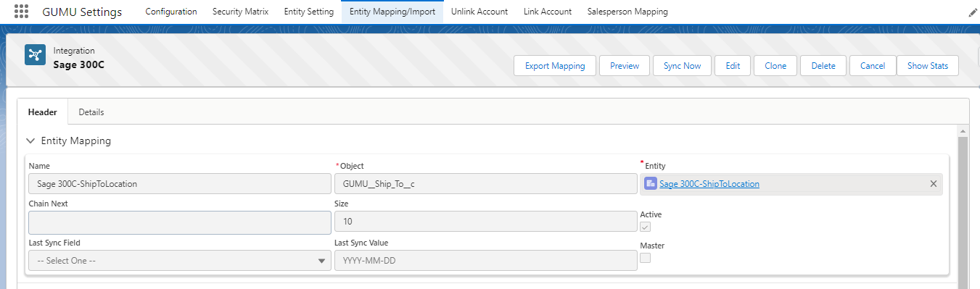Click the GUMU Settings app title
The image size is (980, 289).
click(82, 12)
